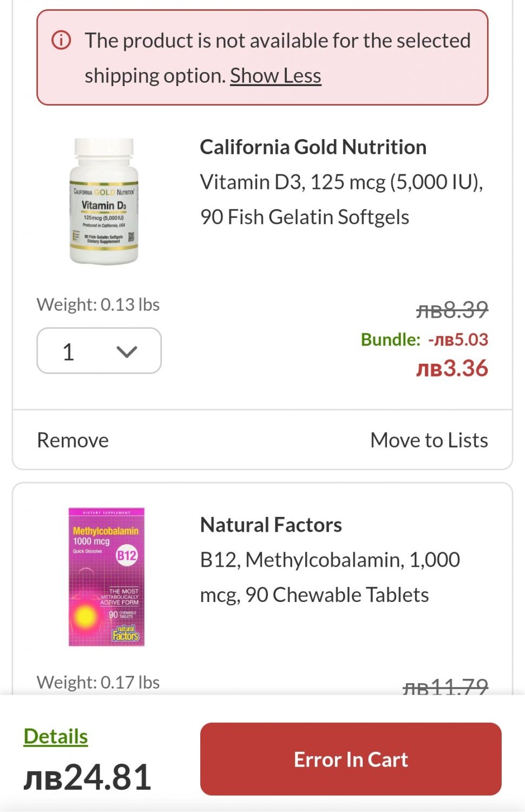Click the Show Less link
The height and width of the screenshot is (812, 525).
[275, 76]
